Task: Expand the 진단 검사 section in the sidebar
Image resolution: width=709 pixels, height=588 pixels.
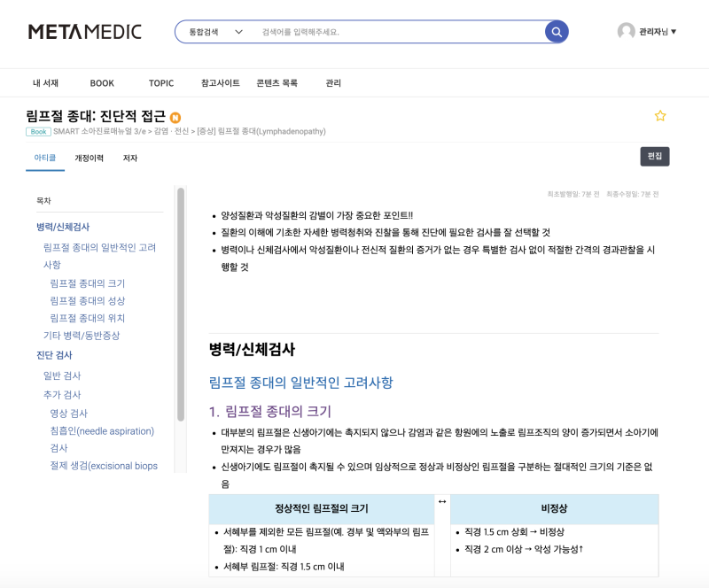Action: pyautogui.click(x=53, y=355)
